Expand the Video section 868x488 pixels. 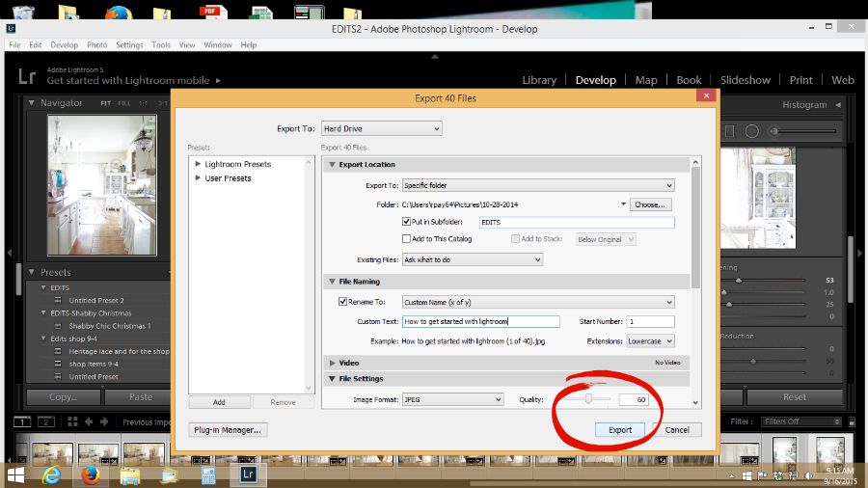pos(332,363)
